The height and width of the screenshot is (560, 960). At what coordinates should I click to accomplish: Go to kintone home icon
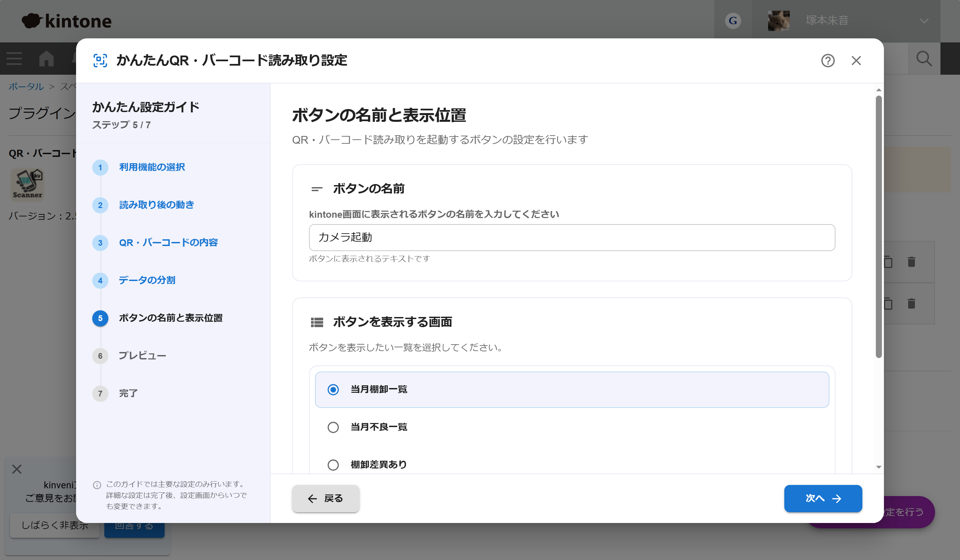(46, 59)
